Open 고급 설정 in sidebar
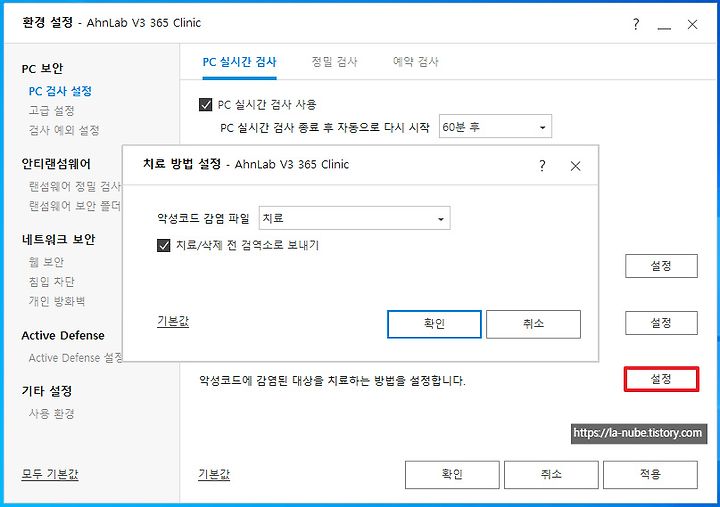 tap(51, 111)
